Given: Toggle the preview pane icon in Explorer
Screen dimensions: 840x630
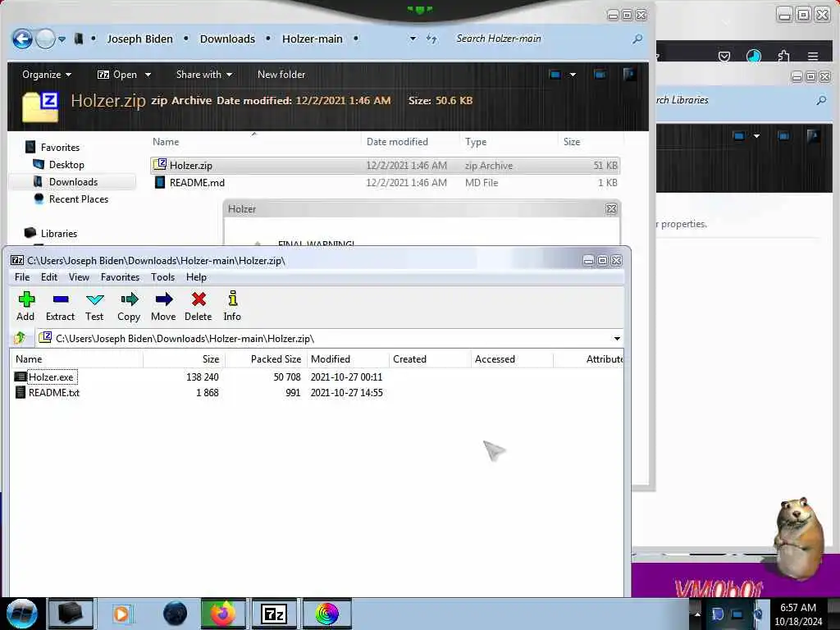Looking at the screenshot, I should pos(600,75).
